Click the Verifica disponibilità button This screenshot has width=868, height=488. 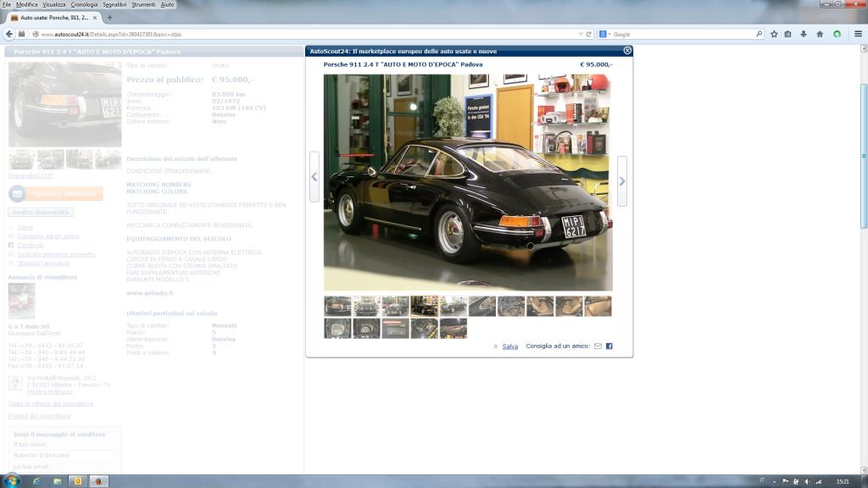coord(41,212)
